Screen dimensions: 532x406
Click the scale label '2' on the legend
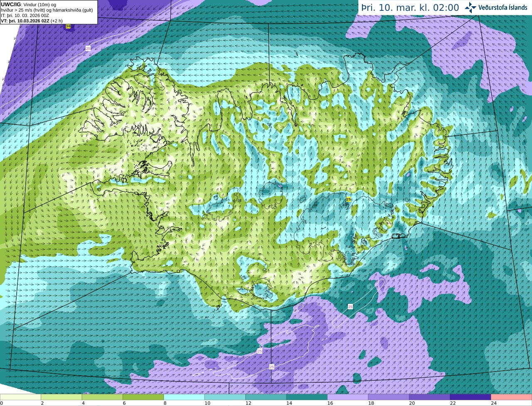pyautogui.click(x=42, y=403)
